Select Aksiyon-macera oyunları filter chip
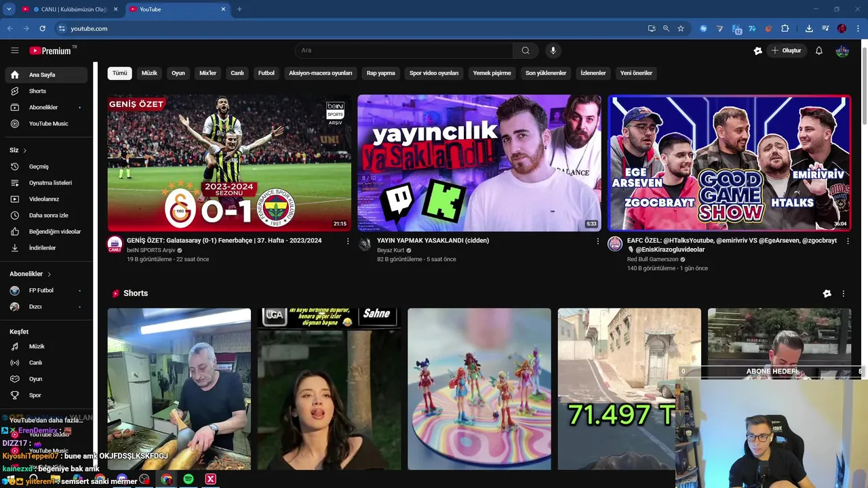 click(x=321, y=73)
